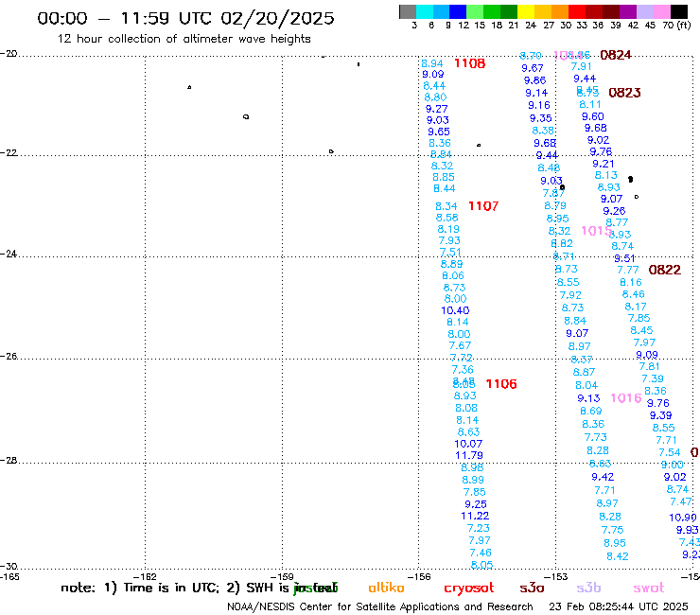Click the pink 'swot' satellite legend label
The width and height of the screenshot is (700, 615).
click(x=649, y=588)
